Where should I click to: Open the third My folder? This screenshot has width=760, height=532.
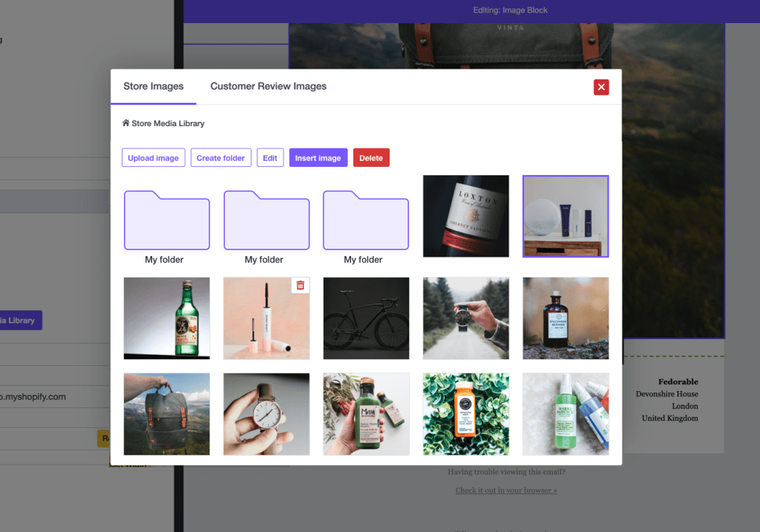click(365, 220)
